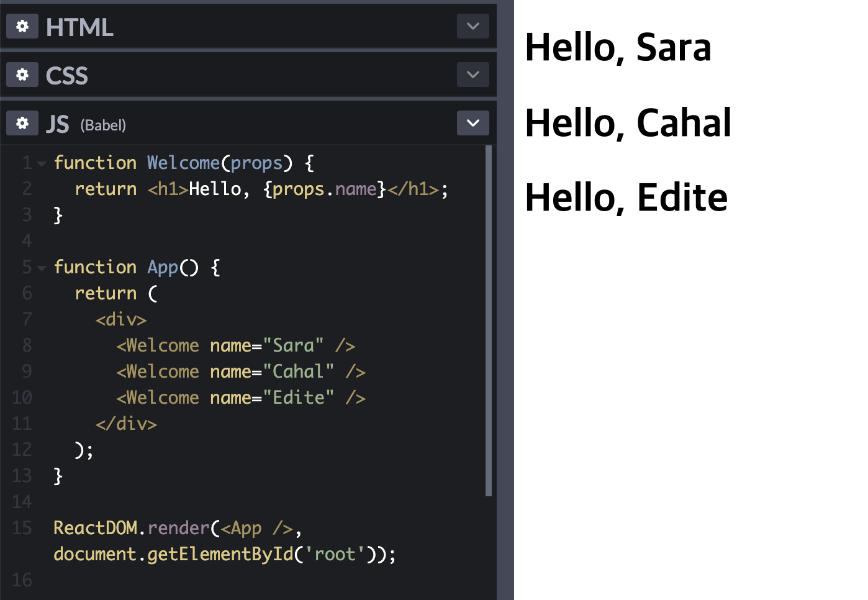Click line number 15 in gutter
This screenshot has width=868, height=600.
point(22,528)
